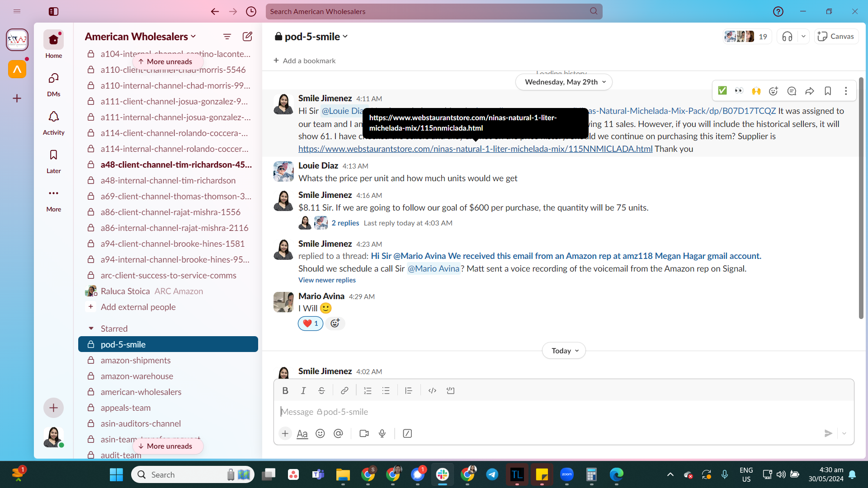Screen dimensions: 868x488
Task: Open the Help menu
Action: 778,12
